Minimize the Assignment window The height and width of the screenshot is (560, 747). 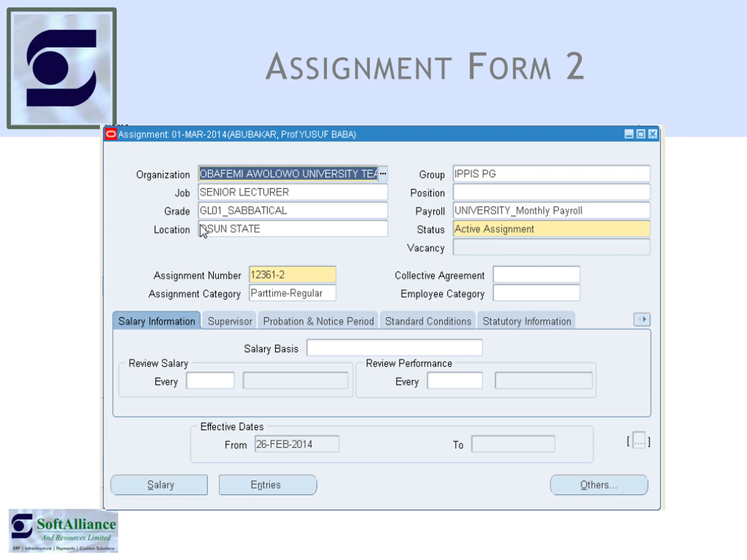pos(629,134)
